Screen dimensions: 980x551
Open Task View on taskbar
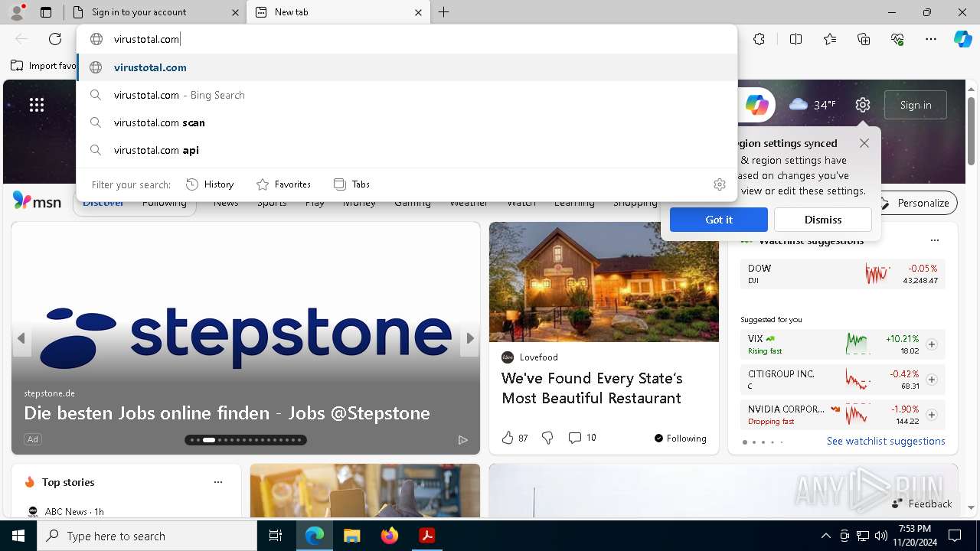pos(276,536)
